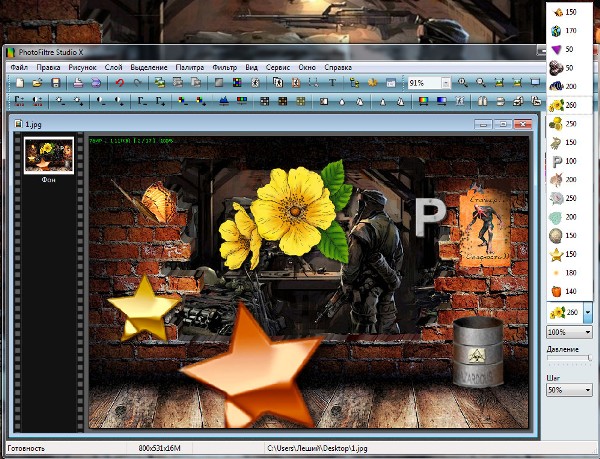The width and height of the screenshot is (600, 459).
Task: Click the Print icon in toolbar
Action: pos(79,82)
